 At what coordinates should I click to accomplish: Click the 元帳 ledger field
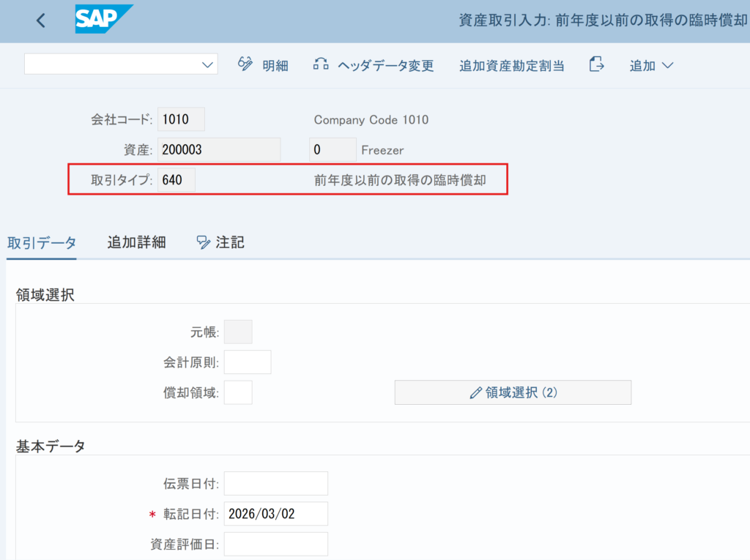pos(238,332)
